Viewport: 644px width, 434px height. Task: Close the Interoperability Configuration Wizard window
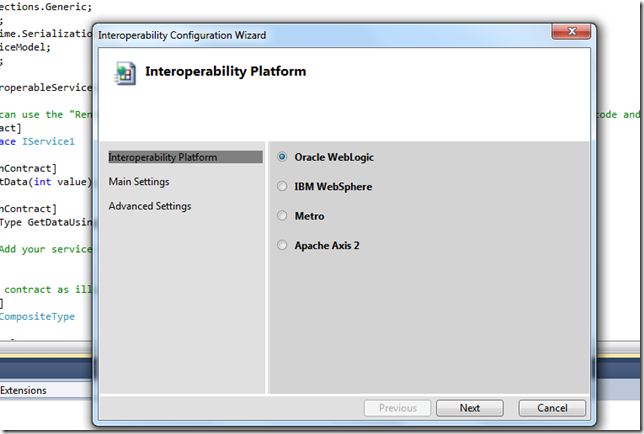pos(572,32)
